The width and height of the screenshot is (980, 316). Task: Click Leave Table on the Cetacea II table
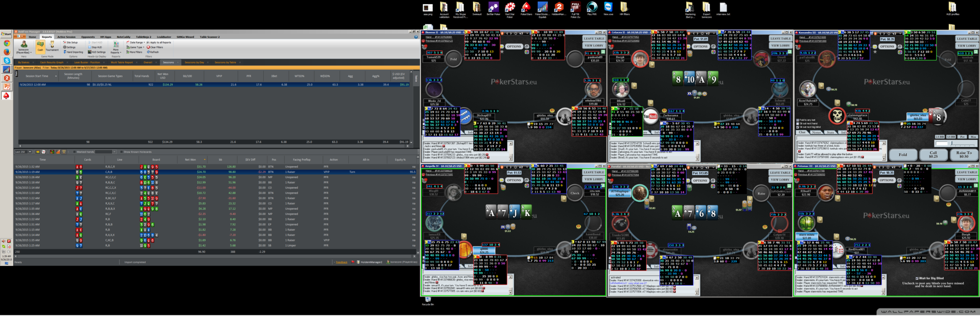point(781,38)
